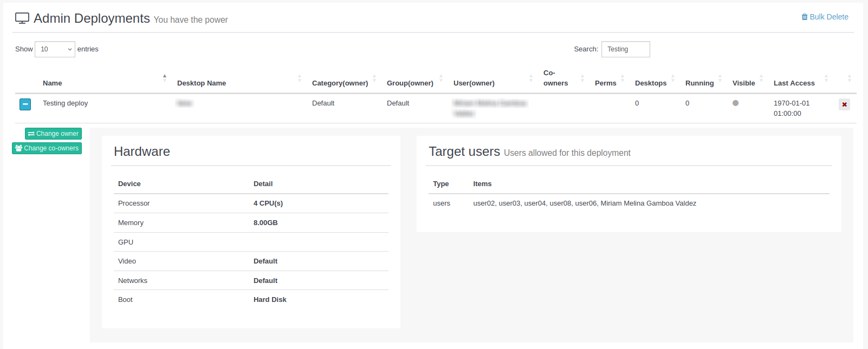868x349 pixels.
Task: Sort by Visible column header
Action: coord(743,83)
